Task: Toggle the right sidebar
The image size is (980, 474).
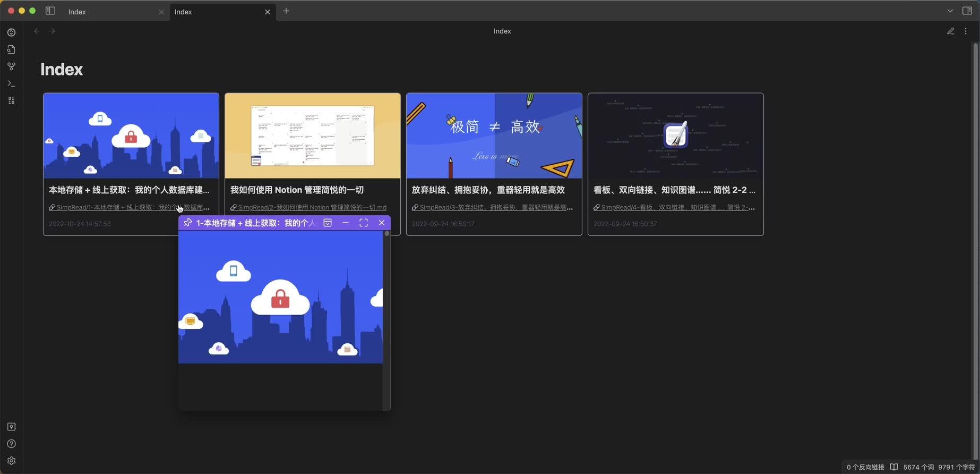Action: 967,11
